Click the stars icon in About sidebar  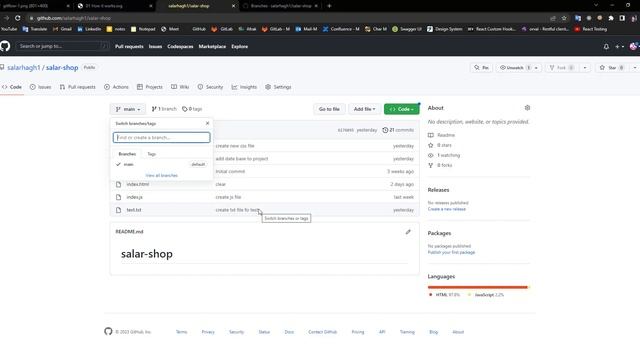pos(431,145)
